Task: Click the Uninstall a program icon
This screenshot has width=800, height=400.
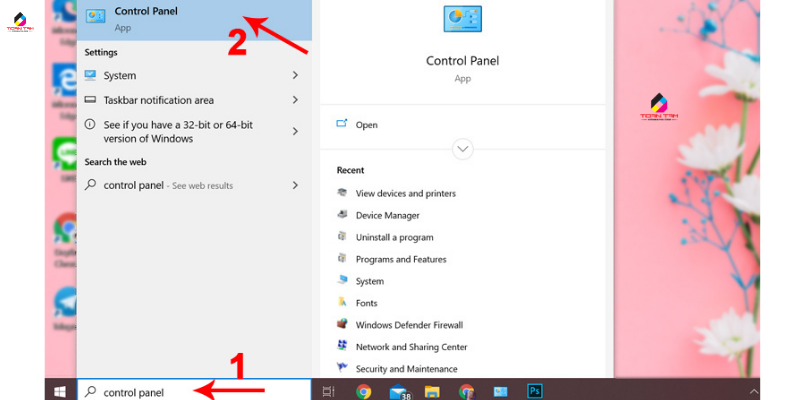Action: [342, 236]
